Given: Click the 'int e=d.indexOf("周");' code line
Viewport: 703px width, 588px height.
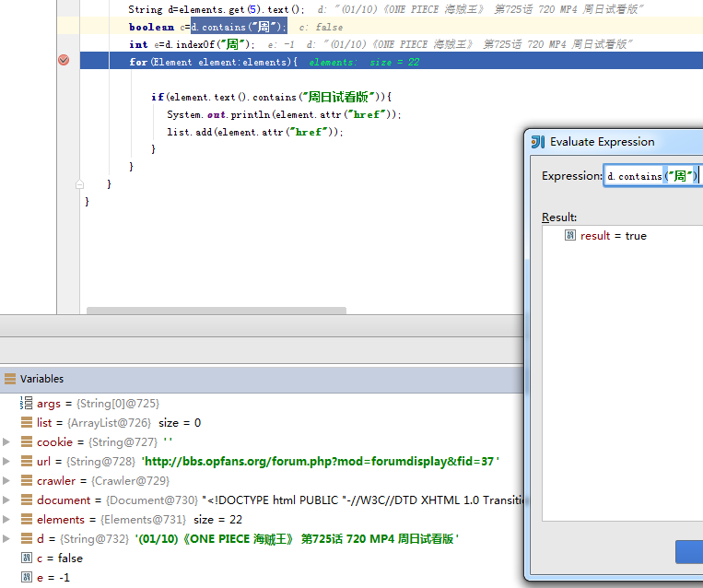Looking at the screenshot, I should click(x=192, y=44).
